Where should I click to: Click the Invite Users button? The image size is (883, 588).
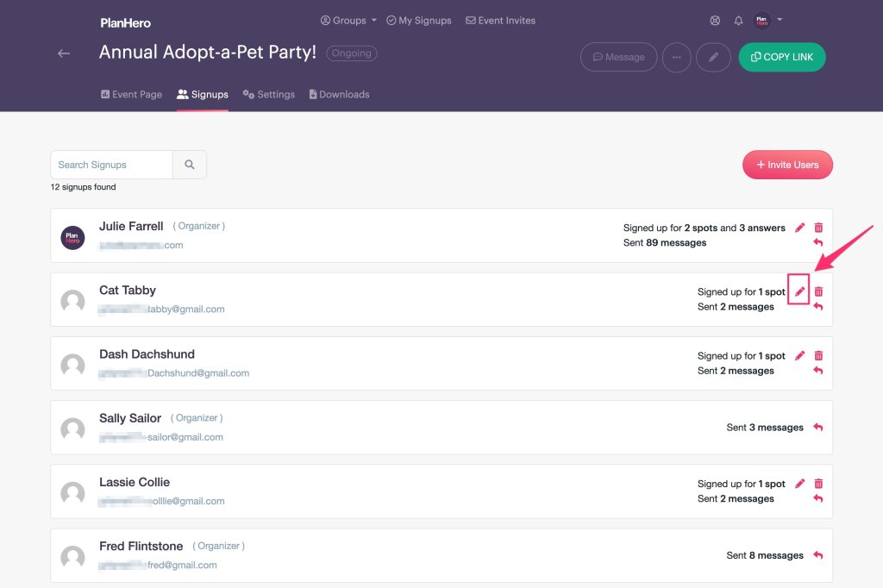pos(787,165)
